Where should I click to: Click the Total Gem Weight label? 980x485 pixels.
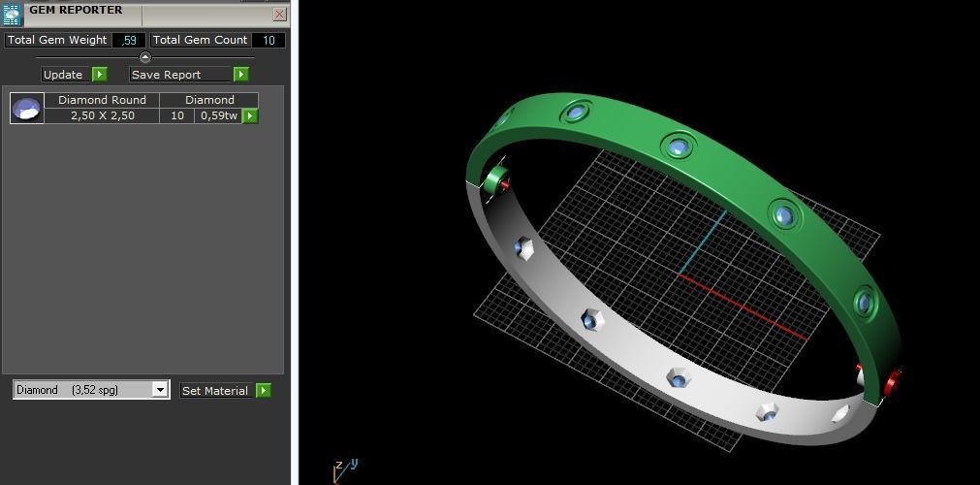(x=57, y=40)
